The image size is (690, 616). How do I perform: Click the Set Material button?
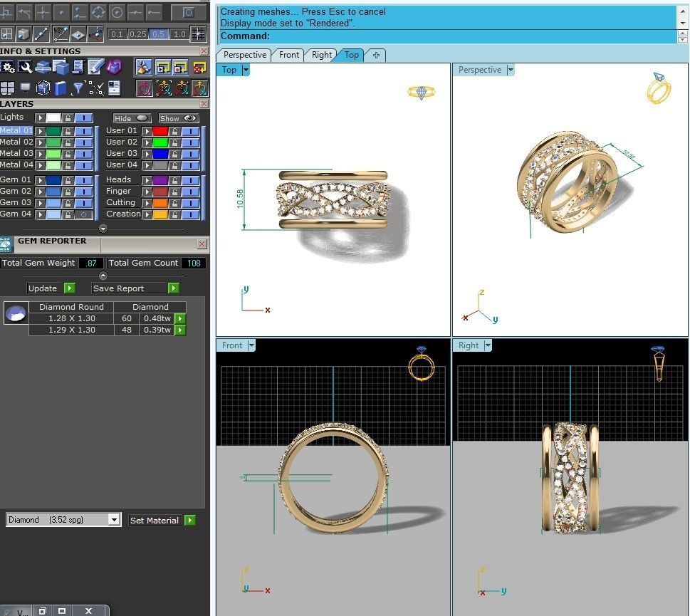162,520
